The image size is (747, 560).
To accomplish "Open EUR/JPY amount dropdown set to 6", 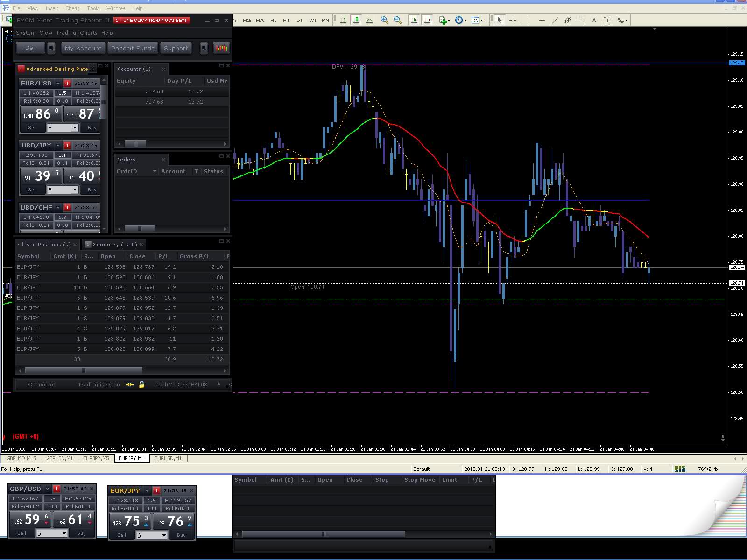I will tap(151, 535).
